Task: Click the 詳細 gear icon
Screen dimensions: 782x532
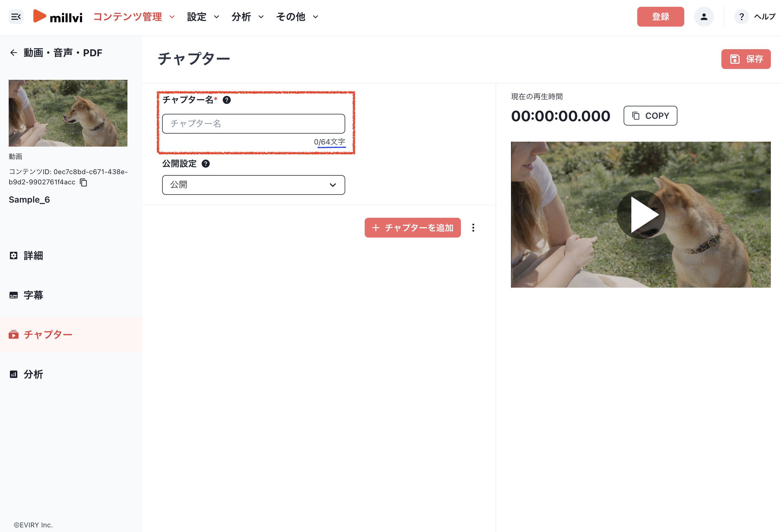Action: click(14, 256)
